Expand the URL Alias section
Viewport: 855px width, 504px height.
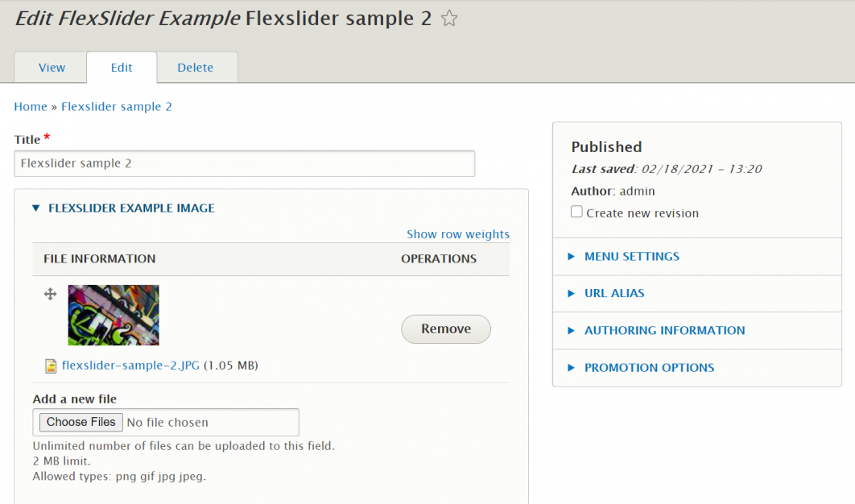[x=613, y=293]
